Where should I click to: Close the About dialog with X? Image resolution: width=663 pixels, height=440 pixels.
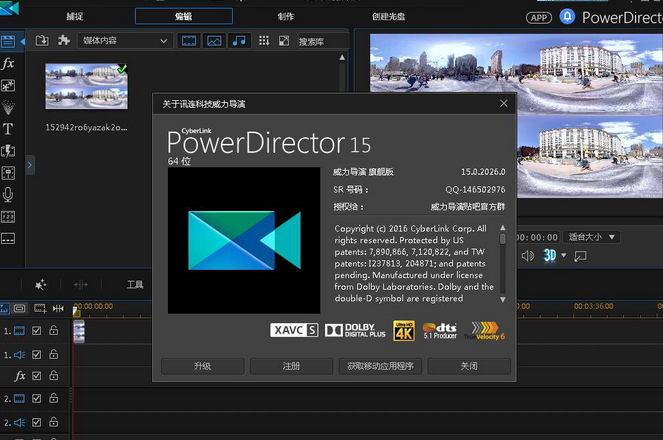tap(503, 104)
